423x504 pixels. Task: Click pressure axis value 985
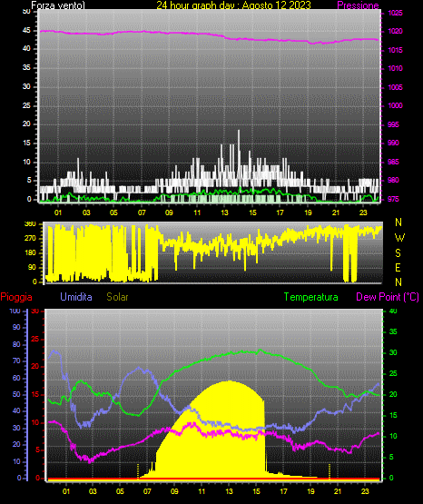(x=393, y=162)
